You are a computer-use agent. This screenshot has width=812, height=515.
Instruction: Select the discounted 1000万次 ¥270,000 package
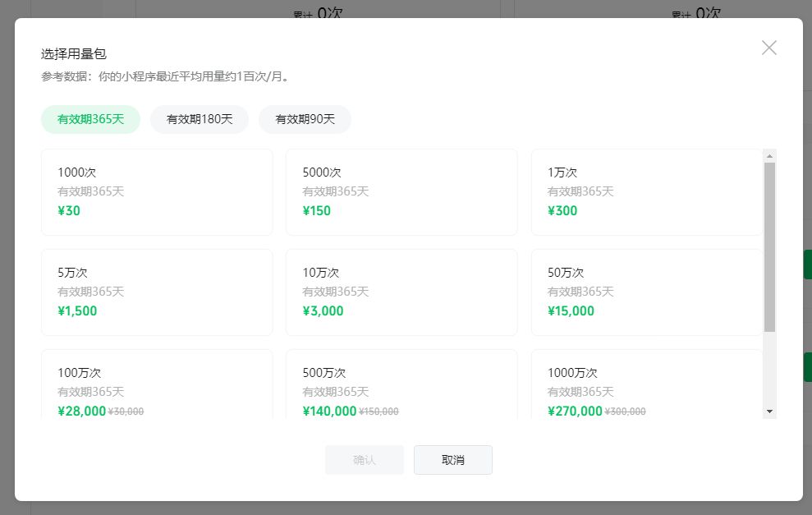pos(647,386)
